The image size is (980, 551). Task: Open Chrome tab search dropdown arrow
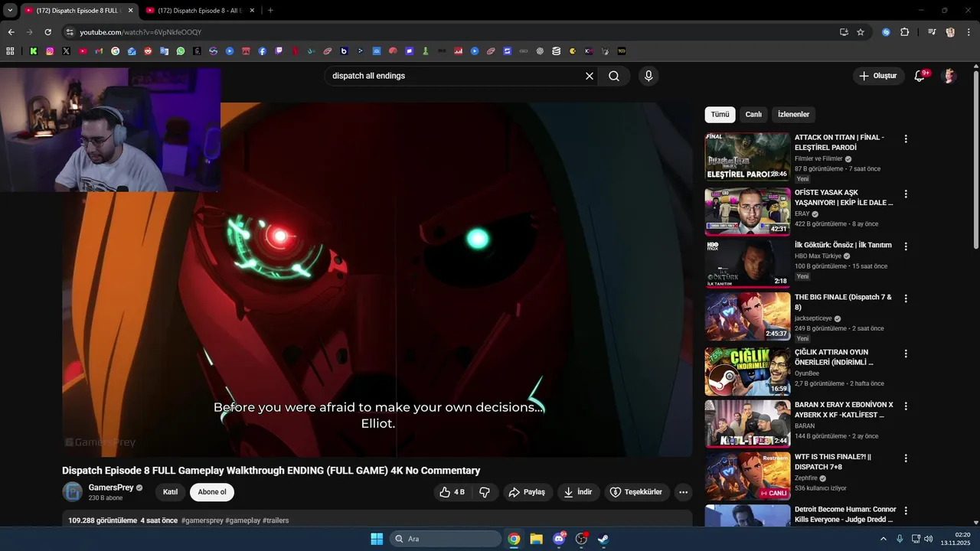click(x=10, y=10)
